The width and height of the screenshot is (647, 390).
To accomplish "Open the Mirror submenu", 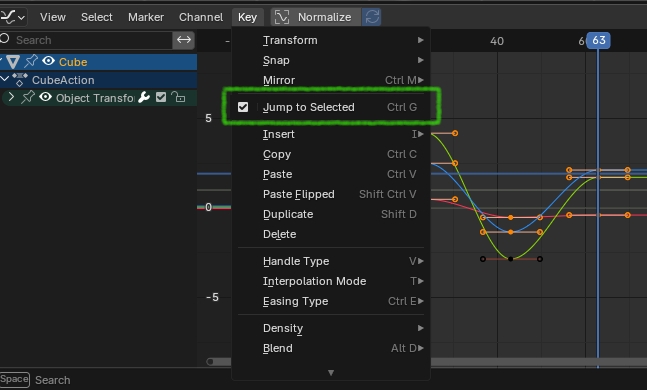I will 331,80.
